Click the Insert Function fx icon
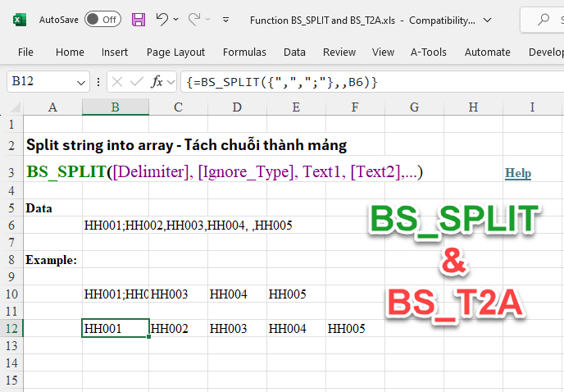The height and width of the screenshot is (392, 564). (x=157, y=82)
